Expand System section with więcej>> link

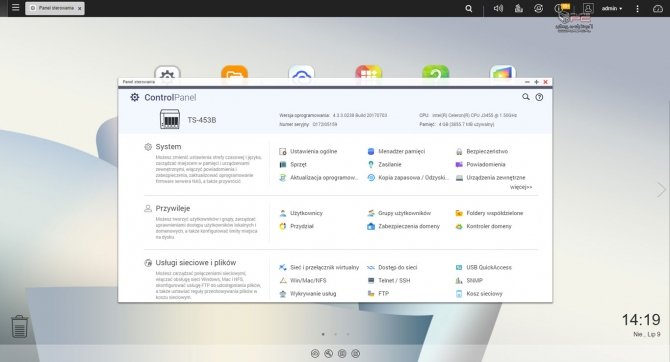tap(521, 187)
